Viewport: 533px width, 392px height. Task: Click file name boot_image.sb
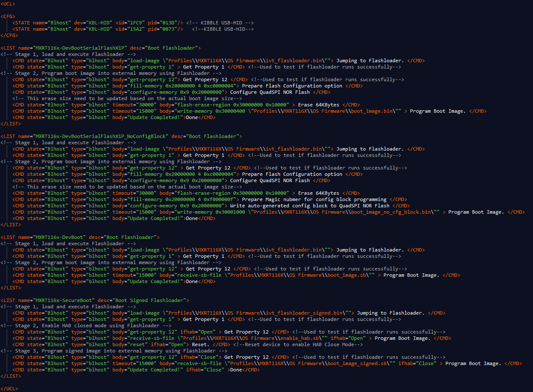coord(346,275)
